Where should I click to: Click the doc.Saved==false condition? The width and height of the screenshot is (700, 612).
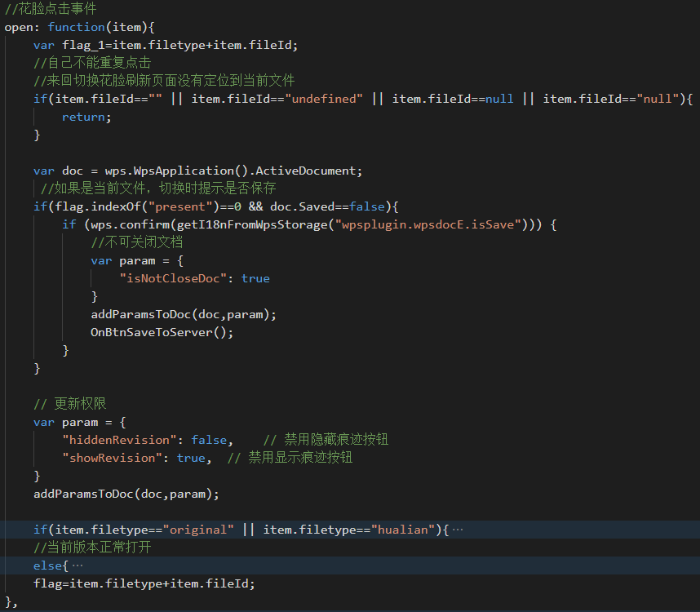pyautogui.click(x=327, y=206)
